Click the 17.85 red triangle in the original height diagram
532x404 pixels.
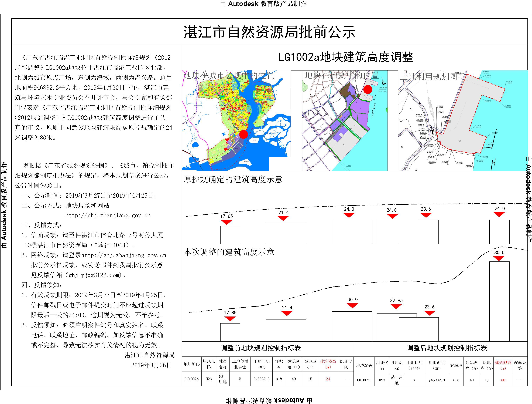[x=226, y=222]
